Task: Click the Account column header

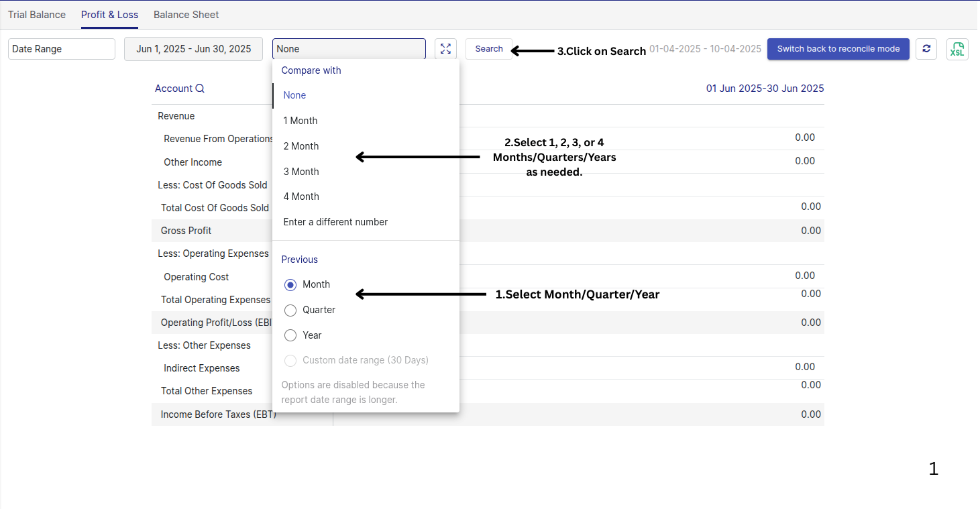Action: pyautogui.click(x=174, y=89)
